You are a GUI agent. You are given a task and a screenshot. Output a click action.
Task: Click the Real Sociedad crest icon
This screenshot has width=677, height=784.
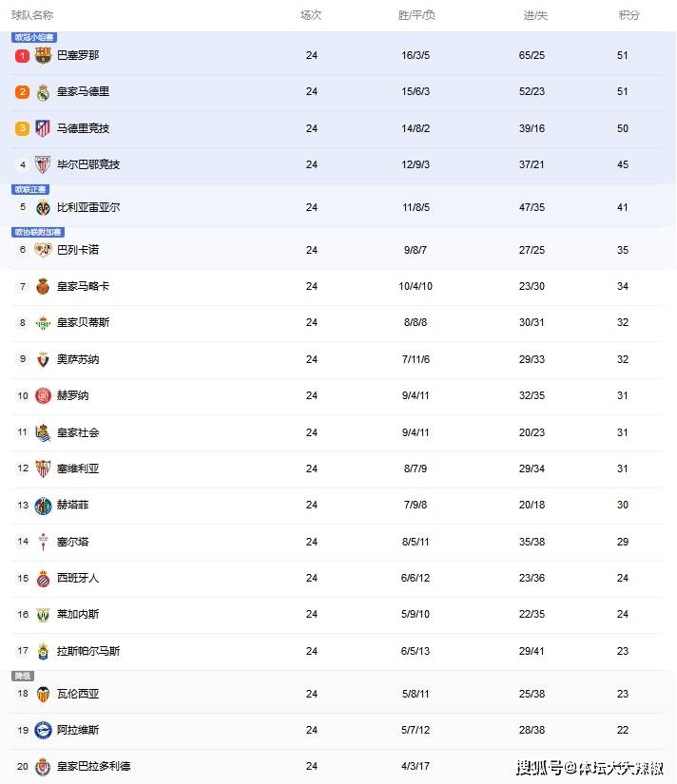pos(43,432)
